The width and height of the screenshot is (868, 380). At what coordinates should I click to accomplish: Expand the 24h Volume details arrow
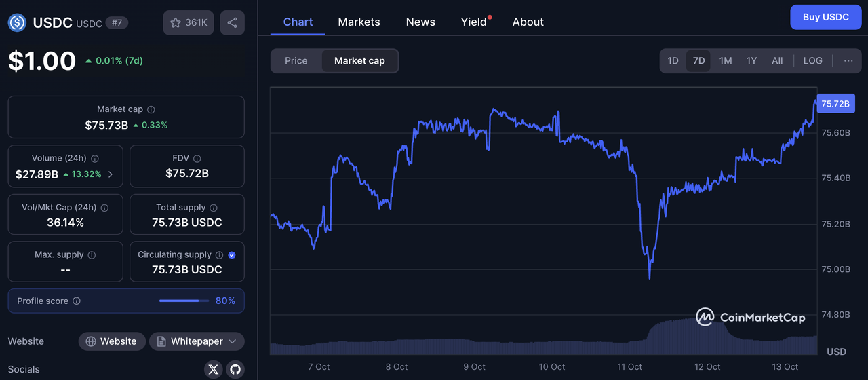[x=111, y=174]
